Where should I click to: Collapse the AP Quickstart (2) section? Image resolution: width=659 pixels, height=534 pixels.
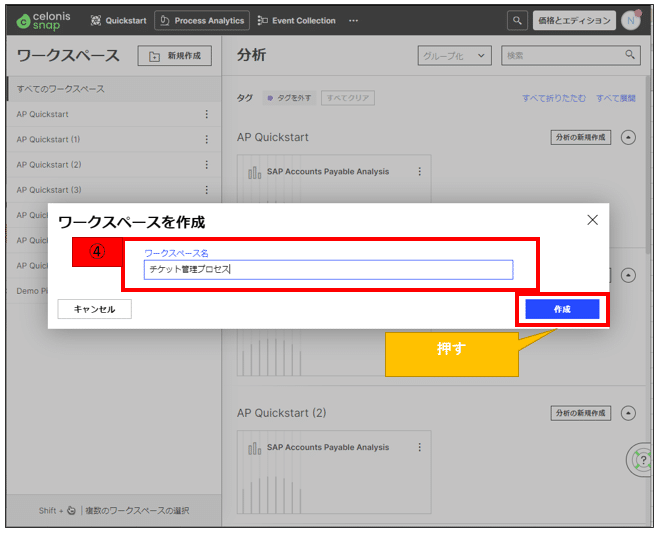click(x=628, y=413)
